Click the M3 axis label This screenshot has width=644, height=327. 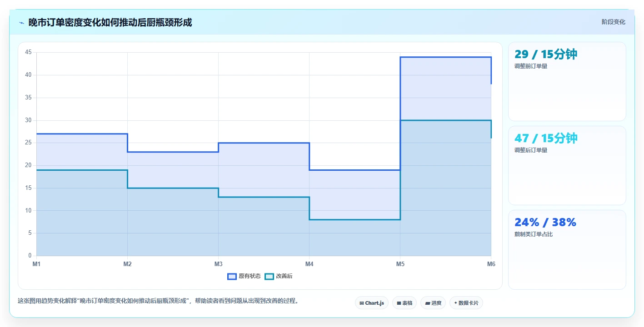[218, 264]
